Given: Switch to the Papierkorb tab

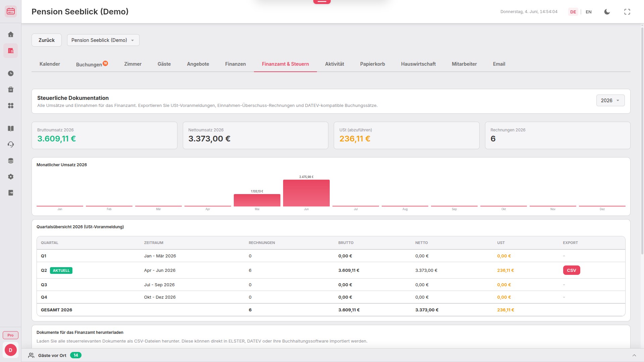Looking at the screenshot, I should [373, 64].
